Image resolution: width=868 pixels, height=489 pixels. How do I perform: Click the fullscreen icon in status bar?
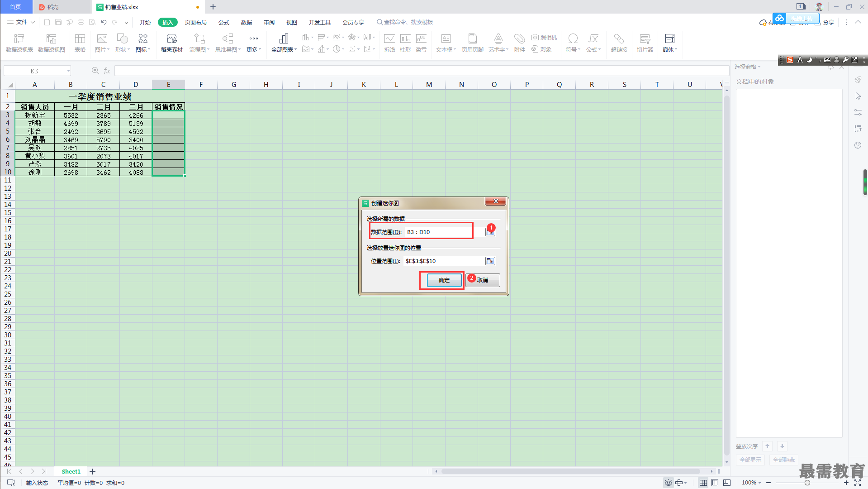tap(857, 483)
